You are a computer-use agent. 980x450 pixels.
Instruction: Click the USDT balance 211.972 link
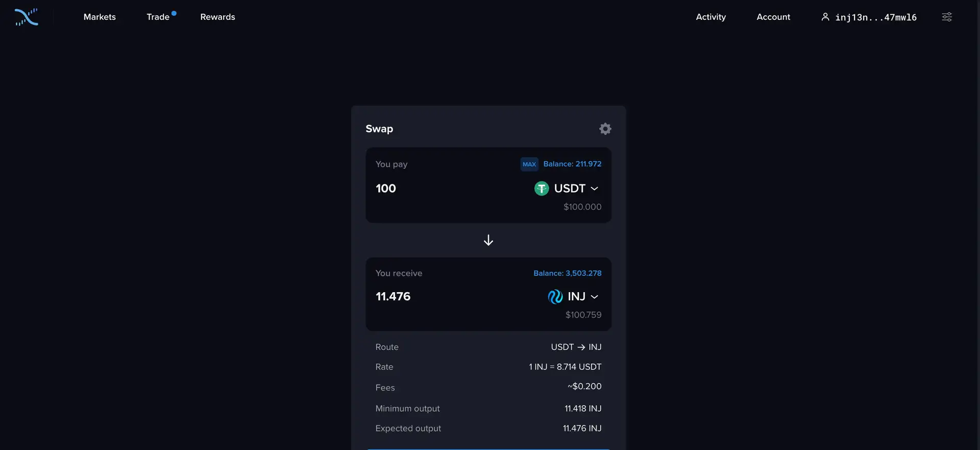point(572,164)
